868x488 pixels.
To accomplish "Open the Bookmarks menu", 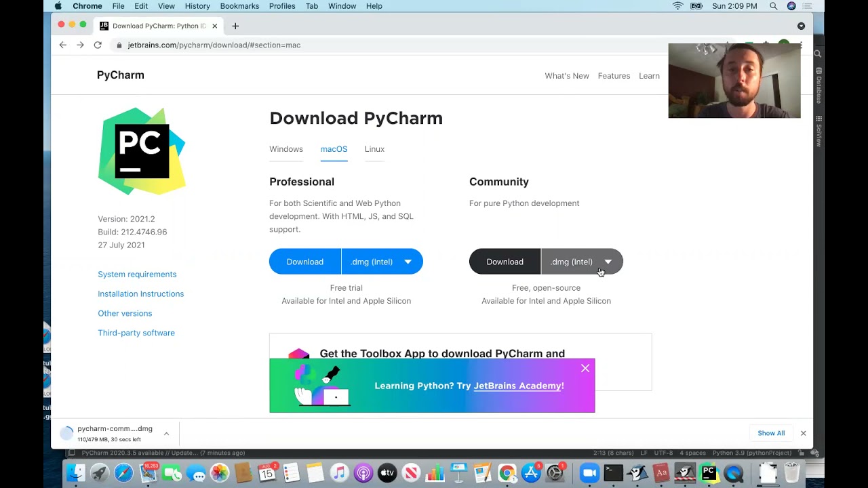I will pyautogui.click(x=239, y=6).
